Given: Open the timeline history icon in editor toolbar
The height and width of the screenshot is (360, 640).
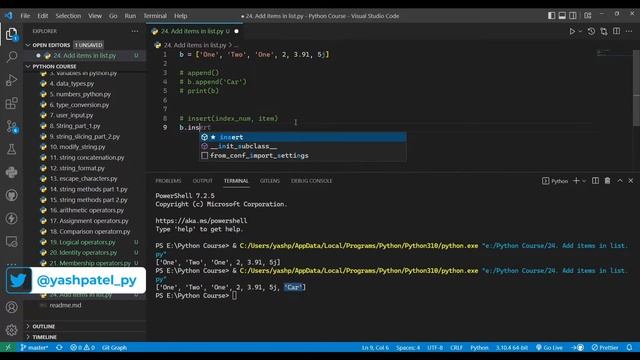Looking at the screenshot, I should click(591, 31).
